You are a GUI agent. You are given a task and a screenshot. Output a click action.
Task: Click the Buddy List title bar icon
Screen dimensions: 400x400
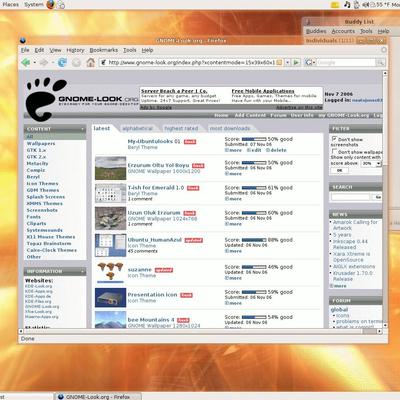(x=308, y=22)
